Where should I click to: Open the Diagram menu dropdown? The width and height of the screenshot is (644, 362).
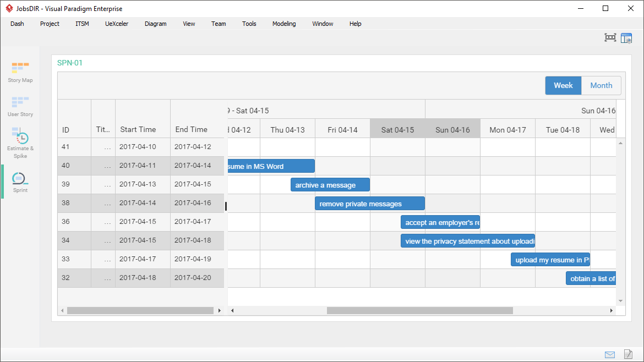tap(155, 24)
